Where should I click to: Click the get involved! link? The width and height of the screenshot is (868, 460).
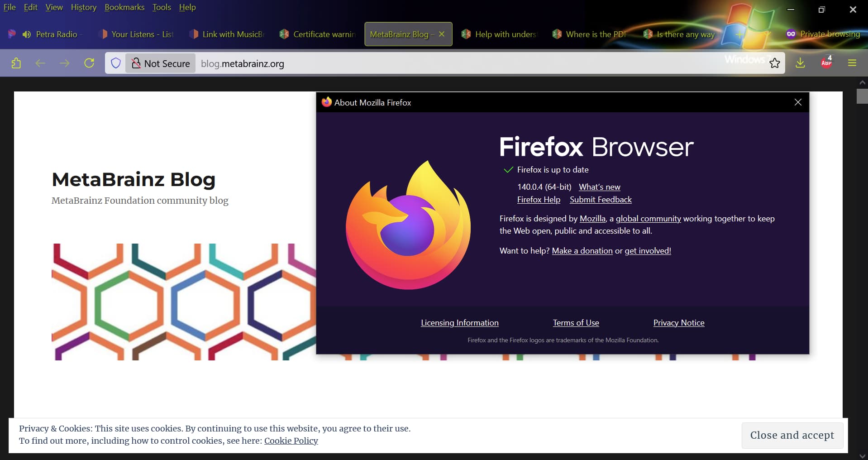pos(648,251)
